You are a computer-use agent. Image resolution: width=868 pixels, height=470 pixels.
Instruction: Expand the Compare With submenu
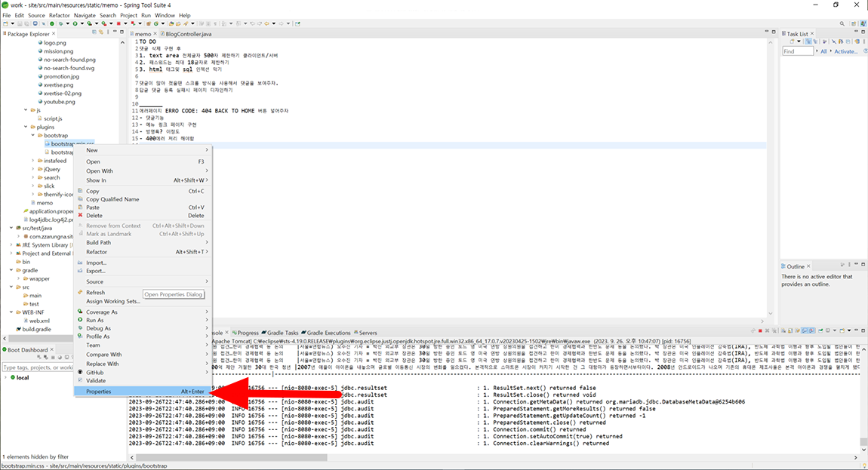pos(142,355)
